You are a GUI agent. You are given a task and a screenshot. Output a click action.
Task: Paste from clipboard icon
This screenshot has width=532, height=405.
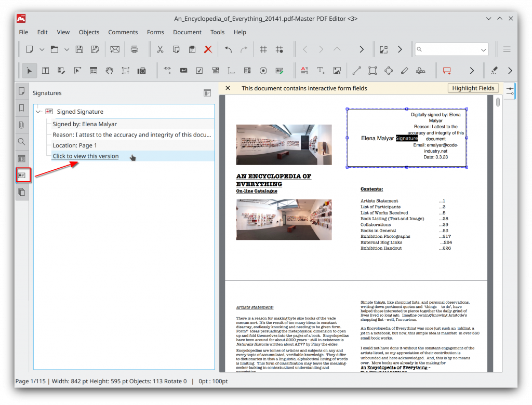[192, 49]
